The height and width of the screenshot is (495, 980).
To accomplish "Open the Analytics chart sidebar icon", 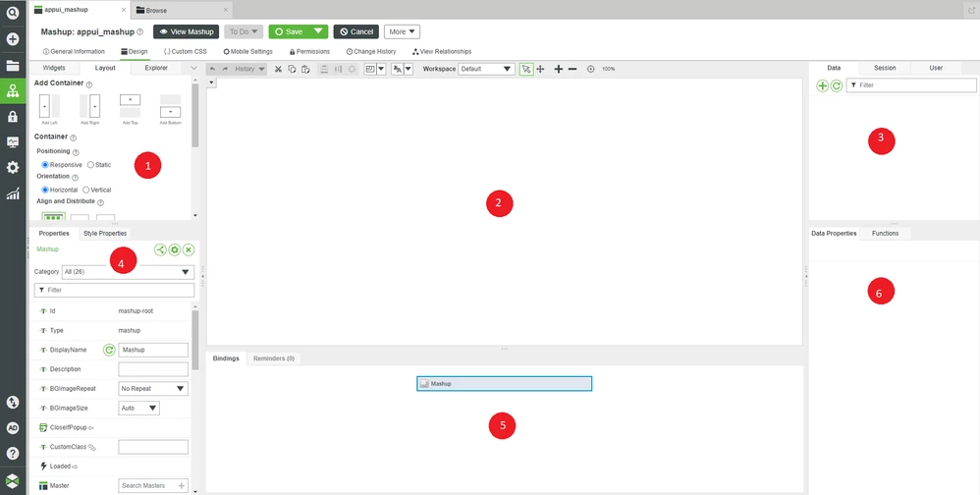I will coord(13,193).
